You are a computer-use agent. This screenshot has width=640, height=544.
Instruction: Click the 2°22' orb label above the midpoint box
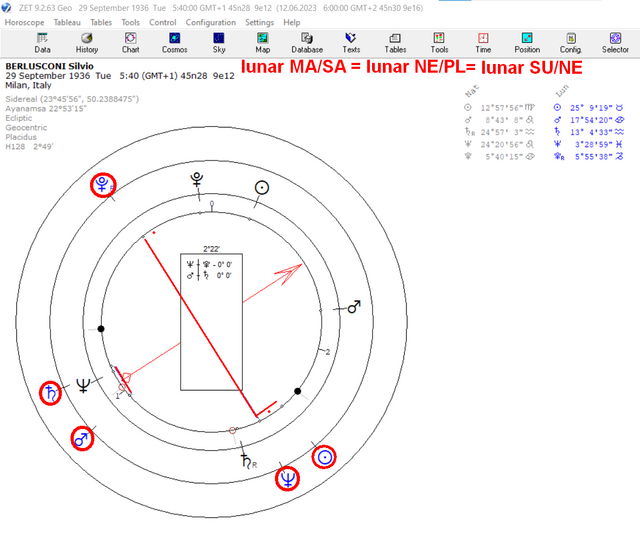tap(211, 249)
